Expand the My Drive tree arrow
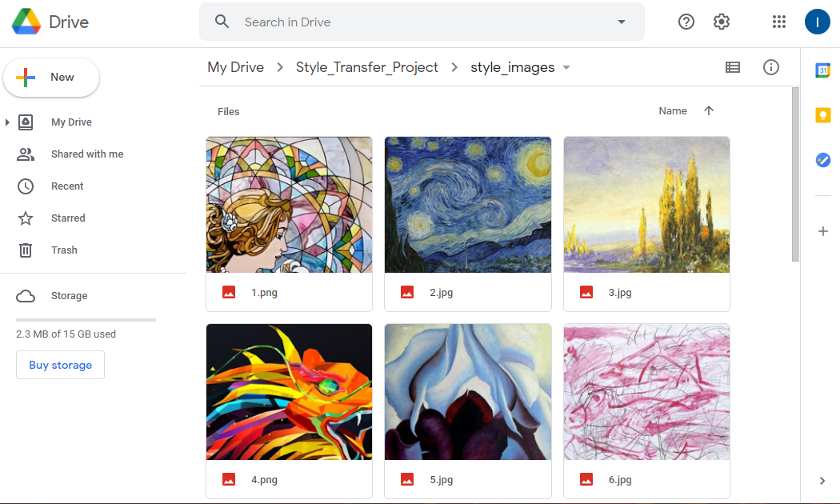The height and width of the screenshot is (504, 840). [x=7, y=122]
